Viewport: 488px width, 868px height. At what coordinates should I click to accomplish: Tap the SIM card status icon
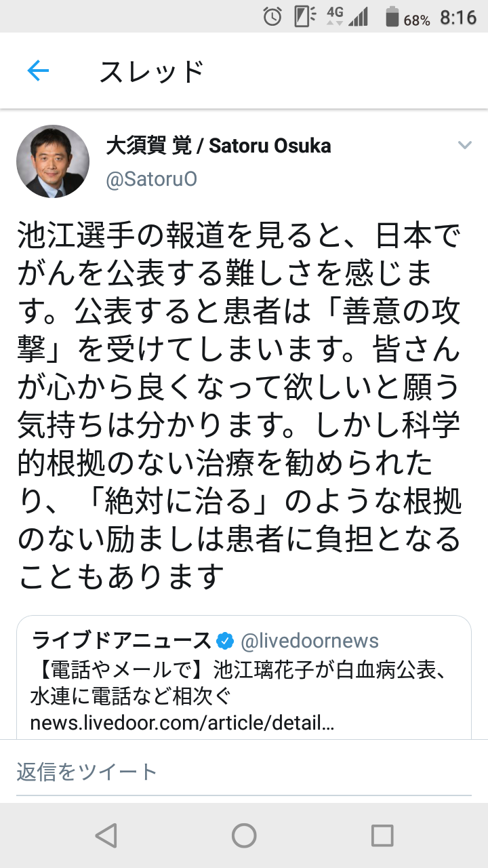[305, 17]
